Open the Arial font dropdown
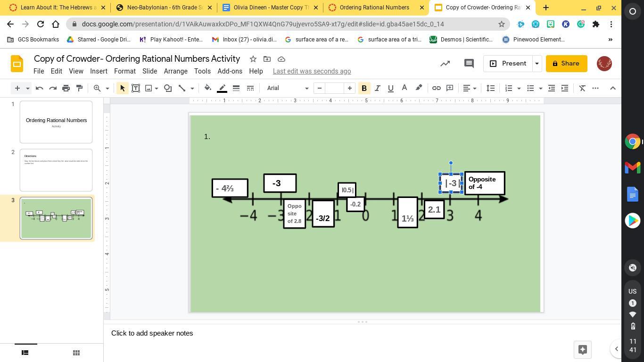 pos(287,88)
